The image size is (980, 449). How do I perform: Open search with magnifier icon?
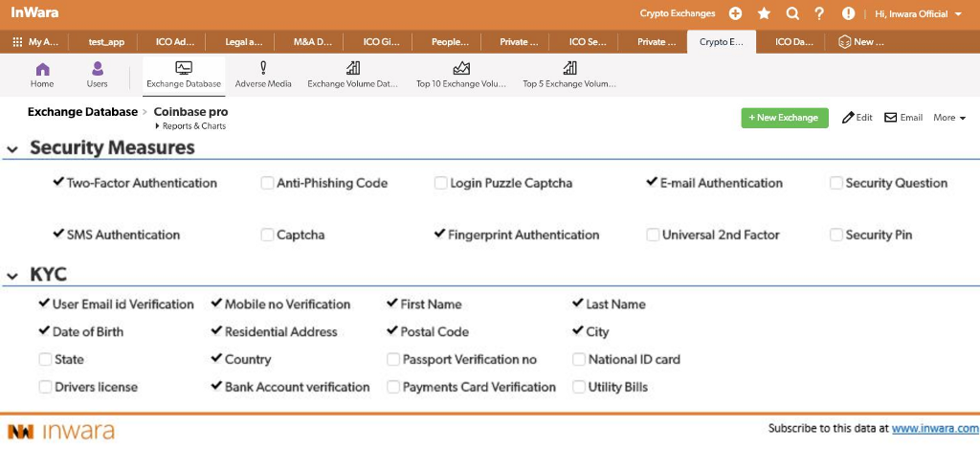pos(792,13)
